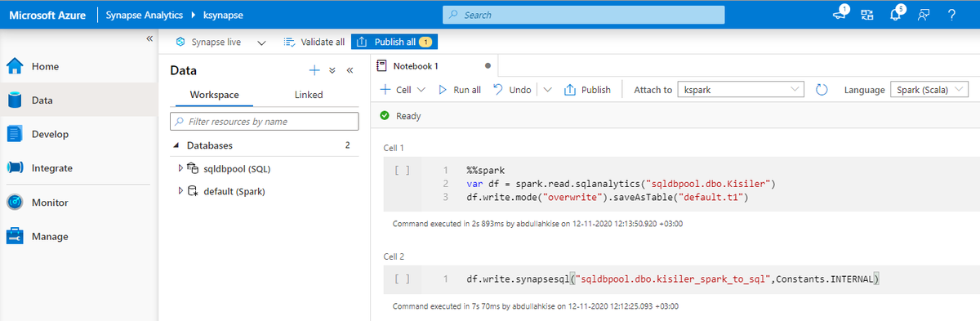The image size is (980, 321).
Task: Open the Synapse live mode dropdown
Action: (220, 42)
